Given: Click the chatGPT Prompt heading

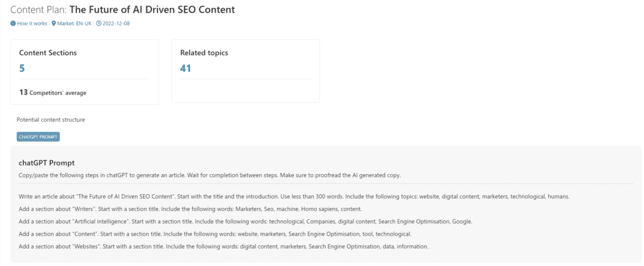Looking at the screenshot, I should tap(47, 163).
